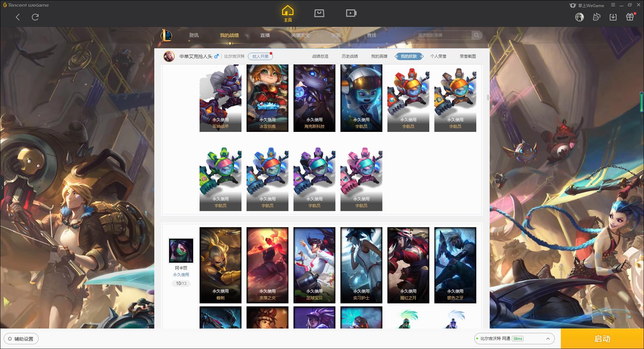Click the gear icon in 辅助设置
644x349 pixels.
10,339
